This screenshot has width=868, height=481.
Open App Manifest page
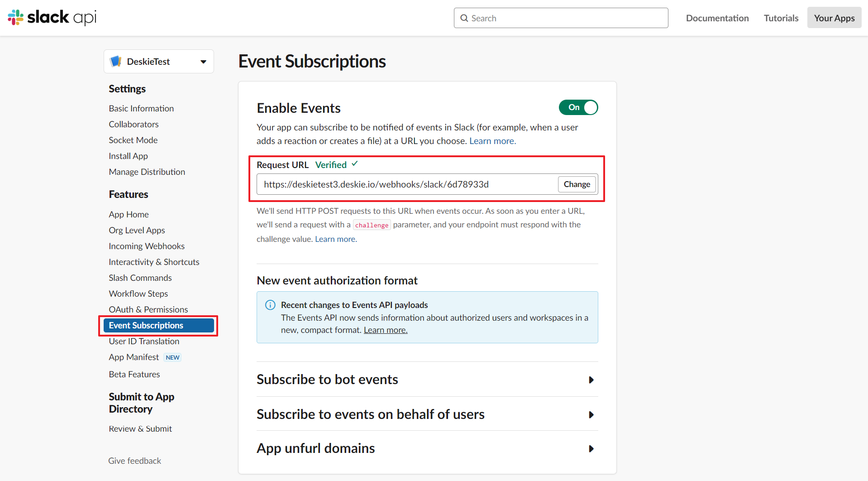tap(134, 357)
